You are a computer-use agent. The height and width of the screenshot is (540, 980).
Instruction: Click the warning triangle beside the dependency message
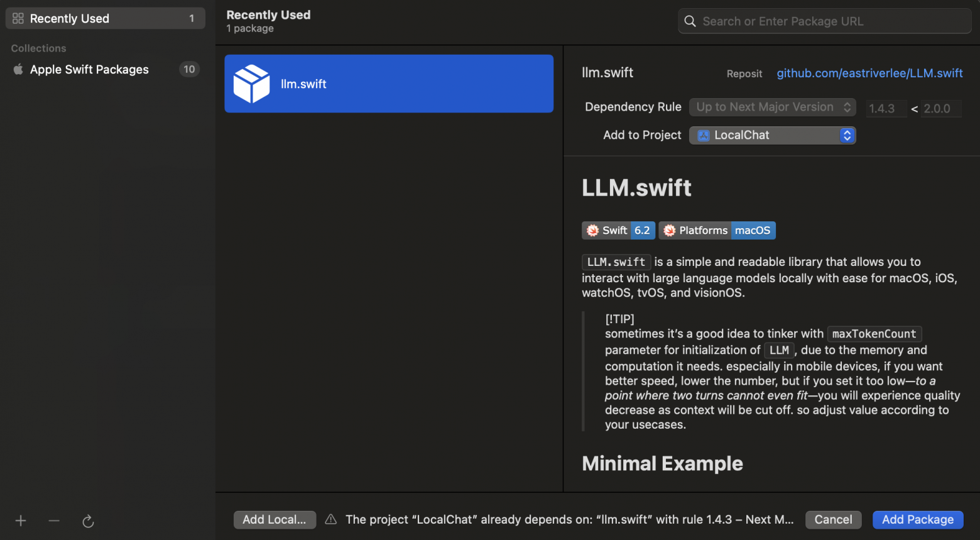coord(330,519)
